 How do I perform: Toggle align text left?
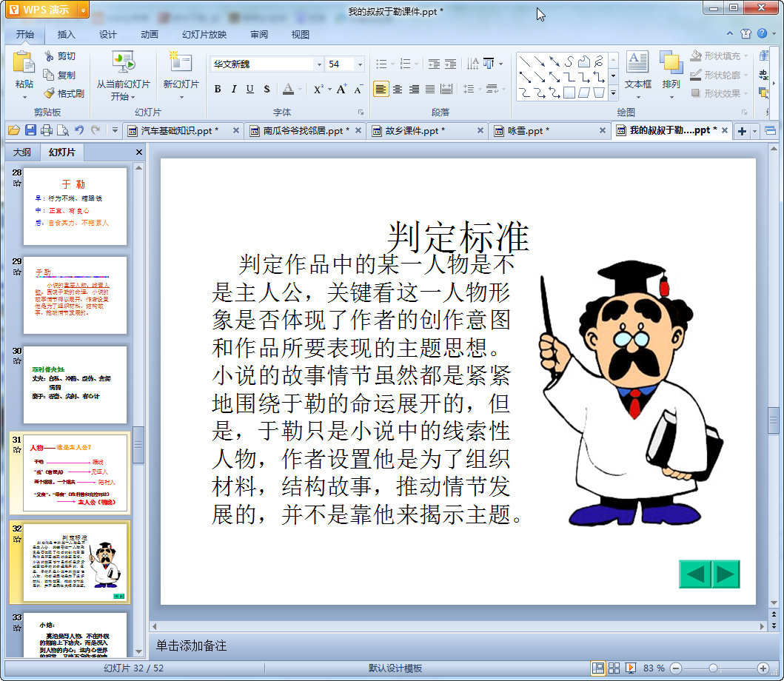(x=381, y=89)
